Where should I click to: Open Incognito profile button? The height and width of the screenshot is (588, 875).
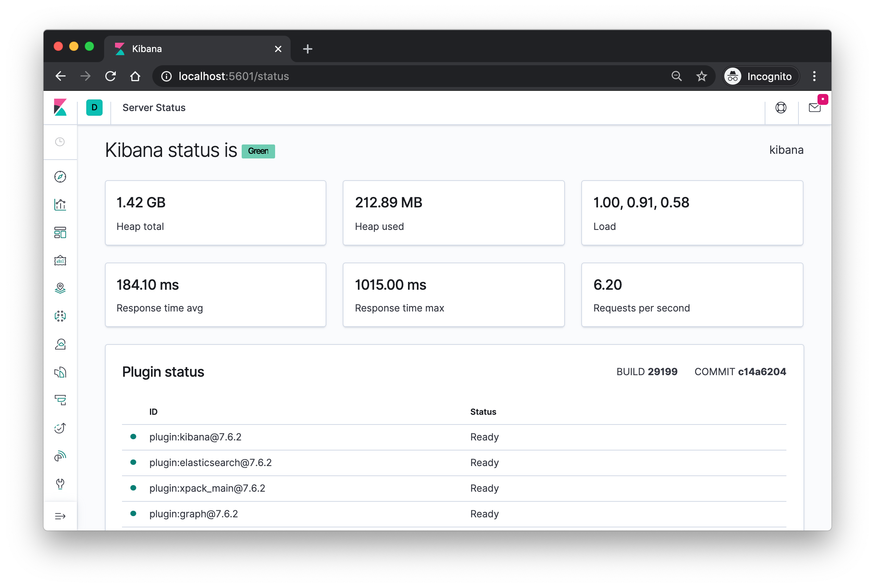click(x=761, y=76)
